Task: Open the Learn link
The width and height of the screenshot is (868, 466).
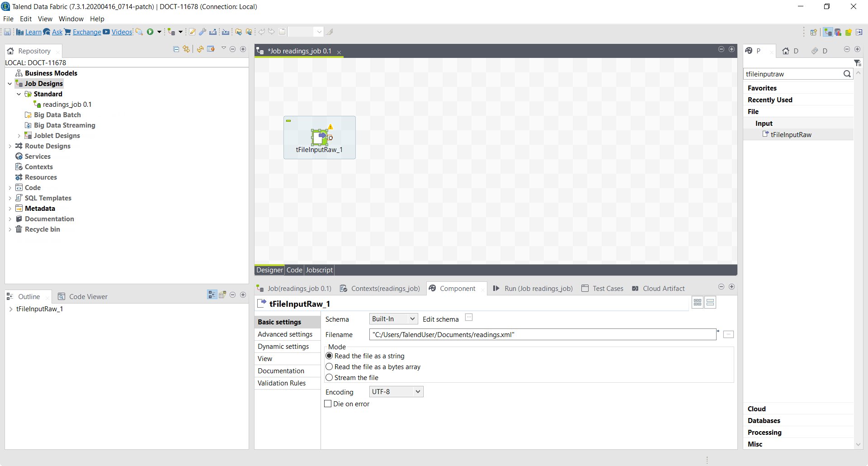Action: 33,32
